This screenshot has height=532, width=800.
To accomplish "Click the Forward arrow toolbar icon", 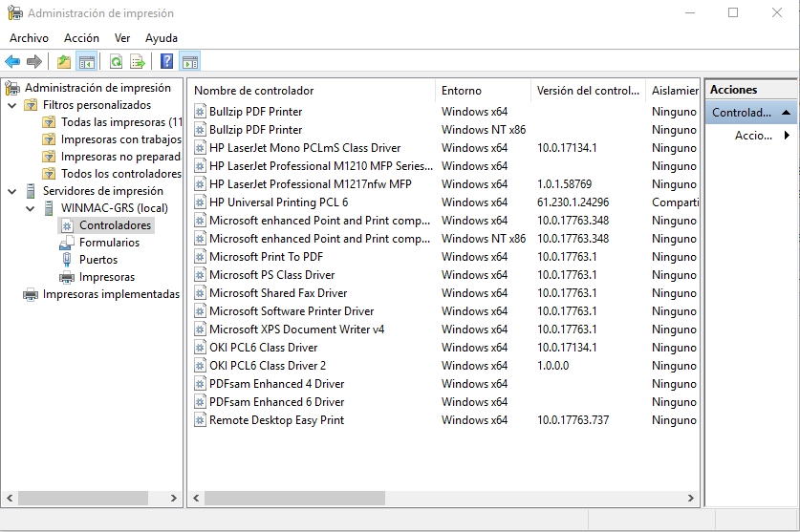I will tap(34, 62).
